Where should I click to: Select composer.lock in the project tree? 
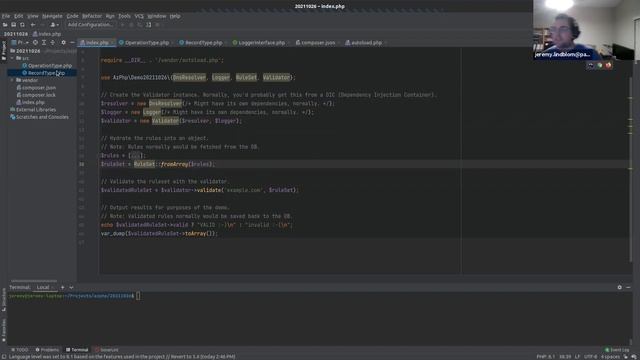39,95
